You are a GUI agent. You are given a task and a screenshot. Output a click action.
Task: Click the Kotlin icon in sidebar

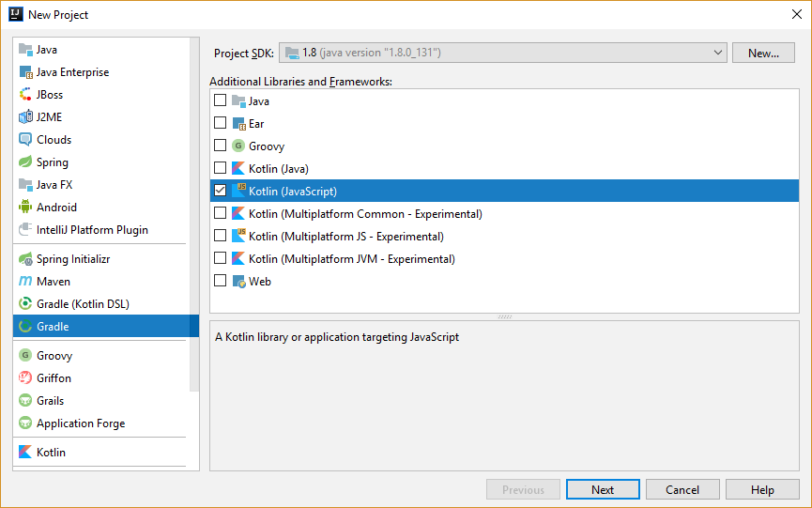(x=25, y=452)
